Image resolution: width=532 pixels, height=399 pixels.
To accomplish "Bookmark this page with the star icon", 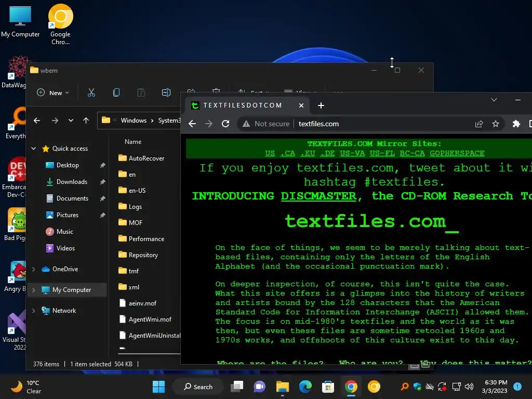I will point(496,124).
